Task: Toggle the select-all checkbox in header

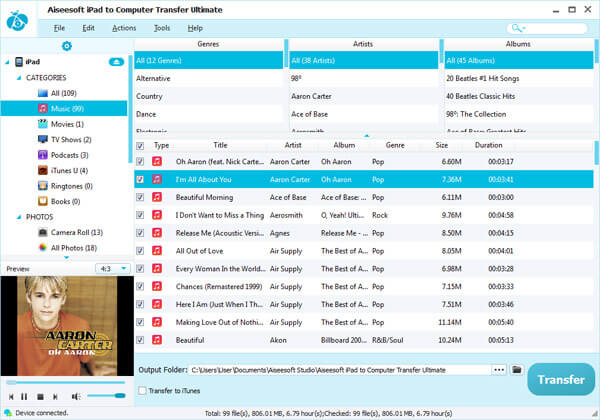Action: click(140, 146)
